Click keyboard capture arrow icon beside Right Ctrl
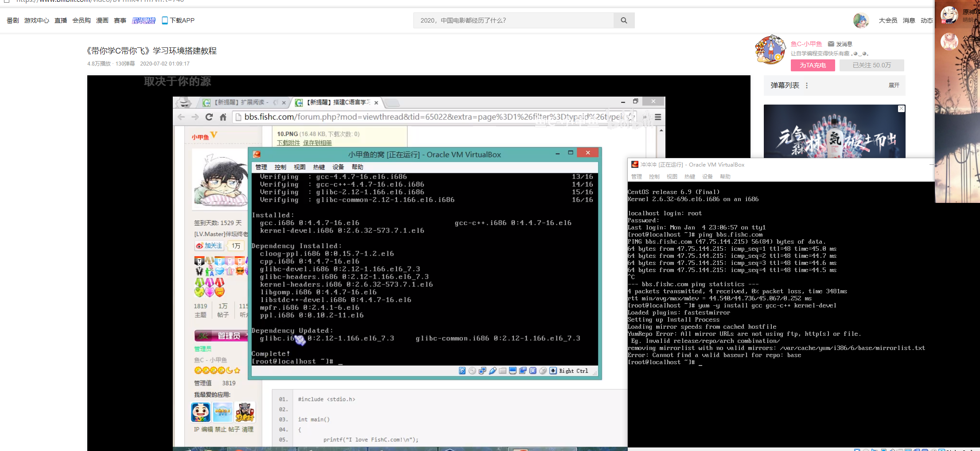Image resolution: width=980 pixels, height=451 pixels. point(553,371)
